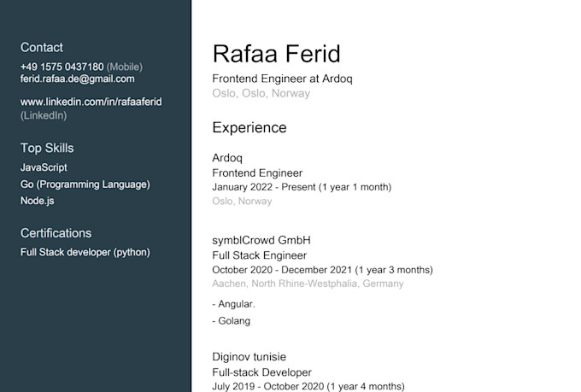Click the symblCrowd GmbH company name
Screen dimensions: 581x392
coord(261,241)
